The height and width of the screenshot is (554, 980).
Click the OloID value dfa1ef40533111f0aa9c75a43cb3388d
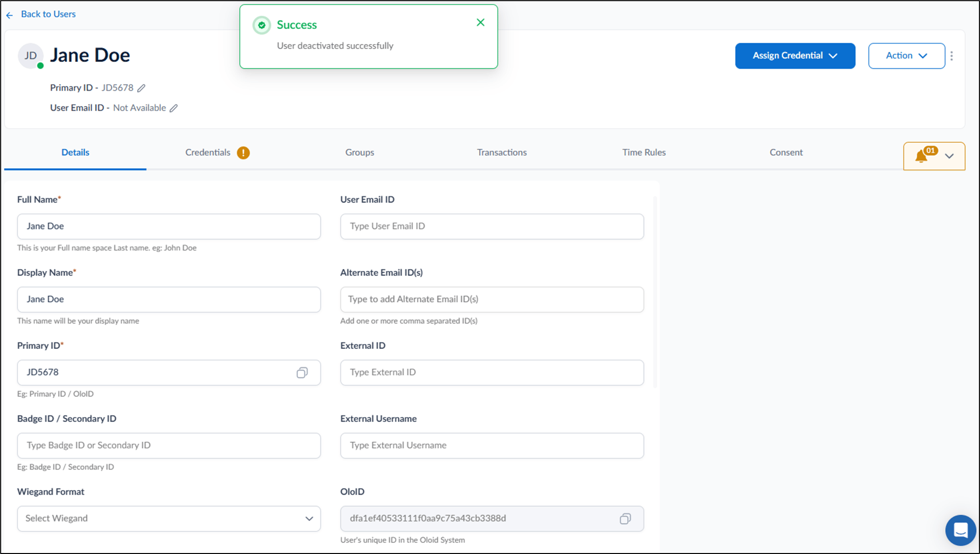point(428,519)
